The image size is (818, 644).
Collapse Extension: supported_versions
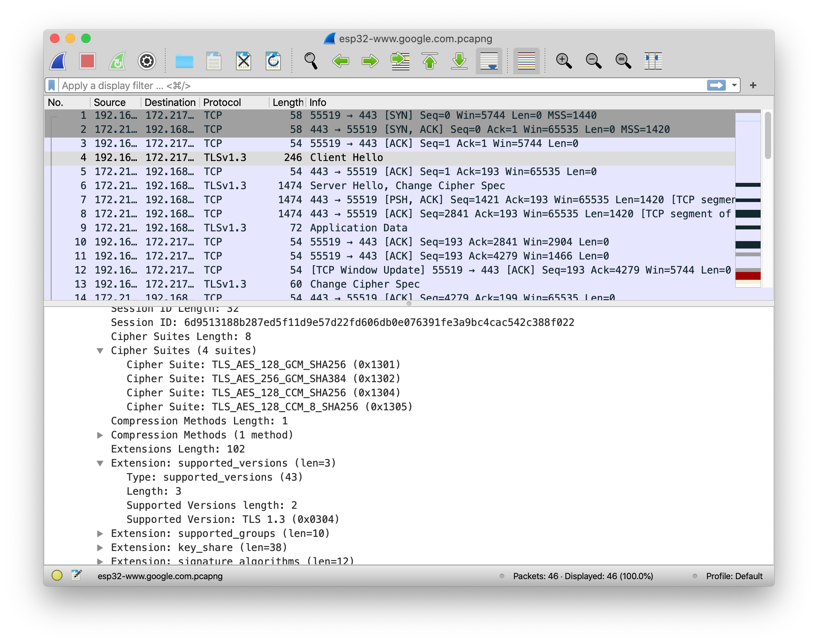coord(100,463)
